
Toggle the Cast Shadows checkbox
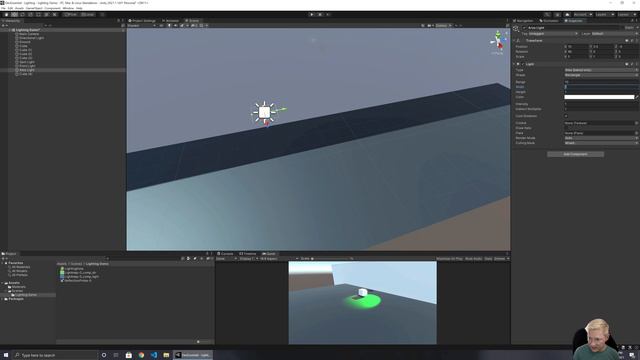click(x=566, y=116)
